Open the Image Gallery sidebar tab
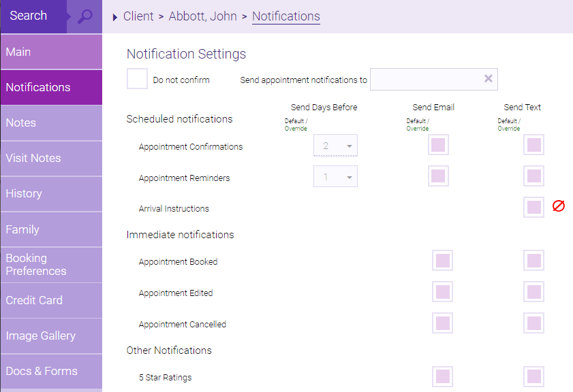 52,336
